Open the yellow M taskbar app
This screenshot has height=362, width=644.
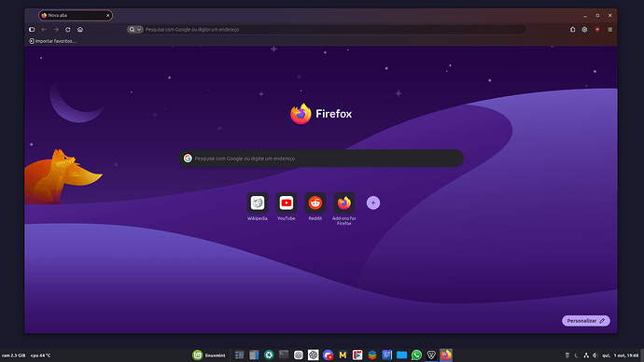coord(343,355)
